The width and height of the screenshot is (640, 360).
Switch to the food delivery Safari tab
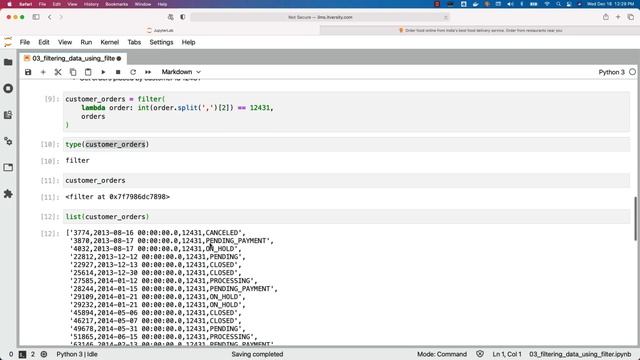[480, 30]
